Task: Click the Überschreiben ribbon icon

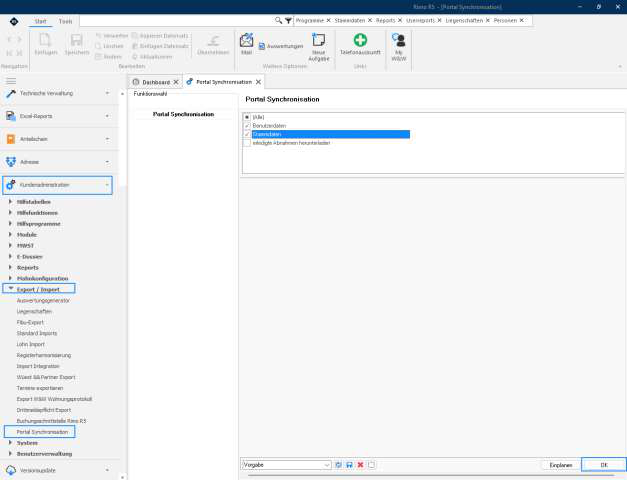Action: (213, 40)
